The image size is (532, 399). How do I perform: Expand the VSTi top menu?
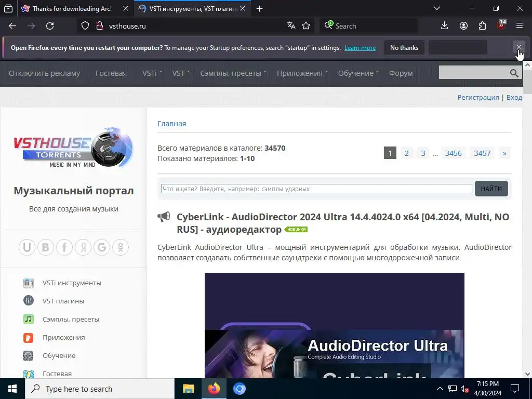[152, 73]
